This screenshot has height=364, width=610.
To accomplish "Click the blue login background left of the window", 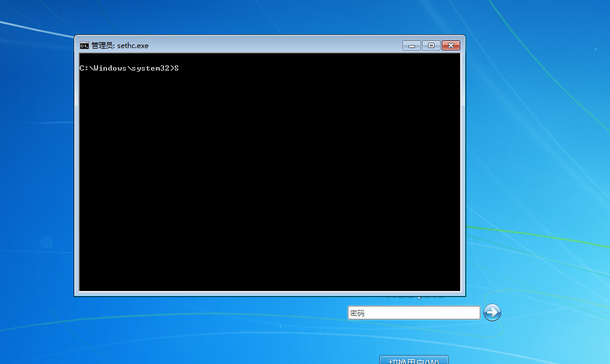I will tap(36, 178).
